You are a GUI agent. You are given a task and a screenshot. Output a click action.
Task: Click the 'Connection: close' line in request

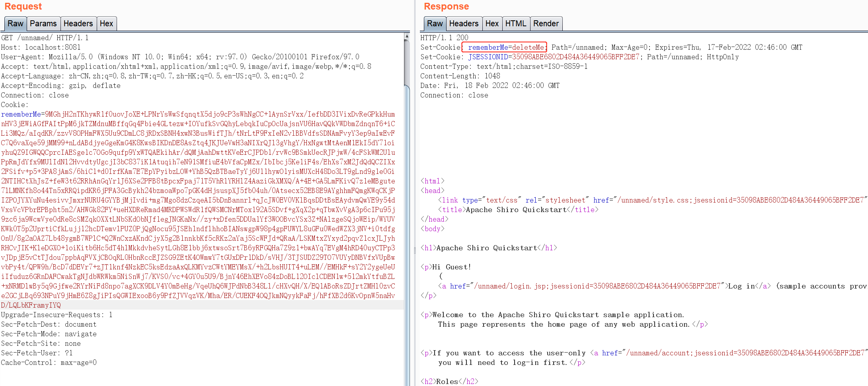point(35,95)
